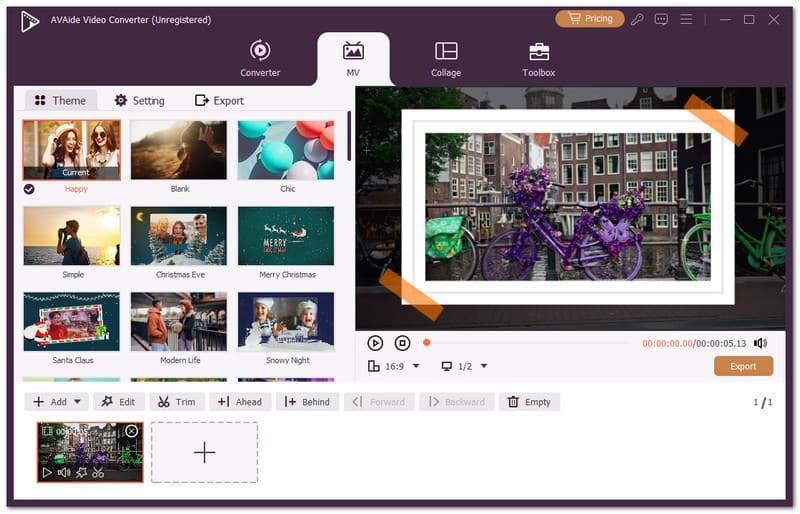Image resolution: width=800 pixels, height=514 pixels.
Task: Select the Chic theme
Action: pos(286,150)
